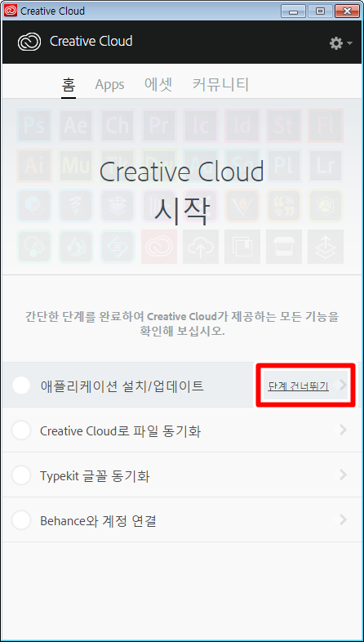Expand the chevron on the Creative Cloud로 파일 동기화 row

click(x=343, y=430)
